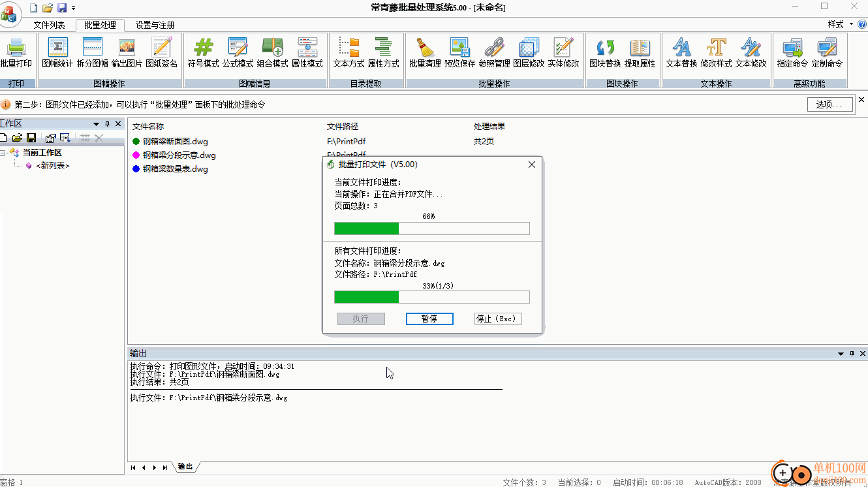Click 暂停 in print dialog
Image resolution: width=868 pixels, height=487 pixels.
point(429,319)
